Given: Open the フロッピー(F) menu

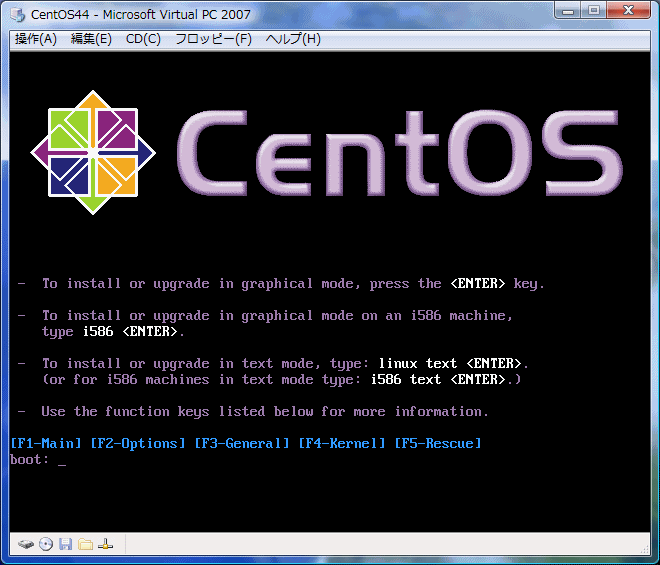Looking at the screenshot, I should click(213, 39).
